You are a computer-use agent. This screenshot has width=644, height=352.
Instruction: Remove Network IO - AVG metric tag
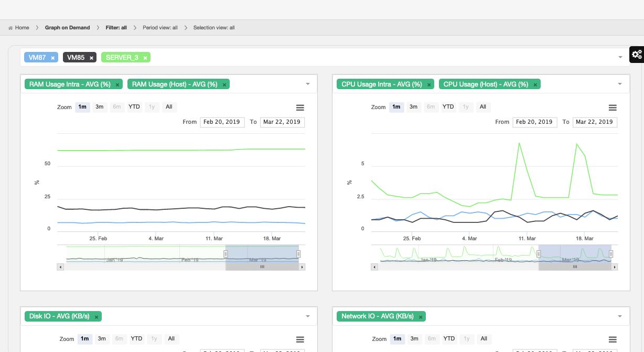tap(421, 317)
